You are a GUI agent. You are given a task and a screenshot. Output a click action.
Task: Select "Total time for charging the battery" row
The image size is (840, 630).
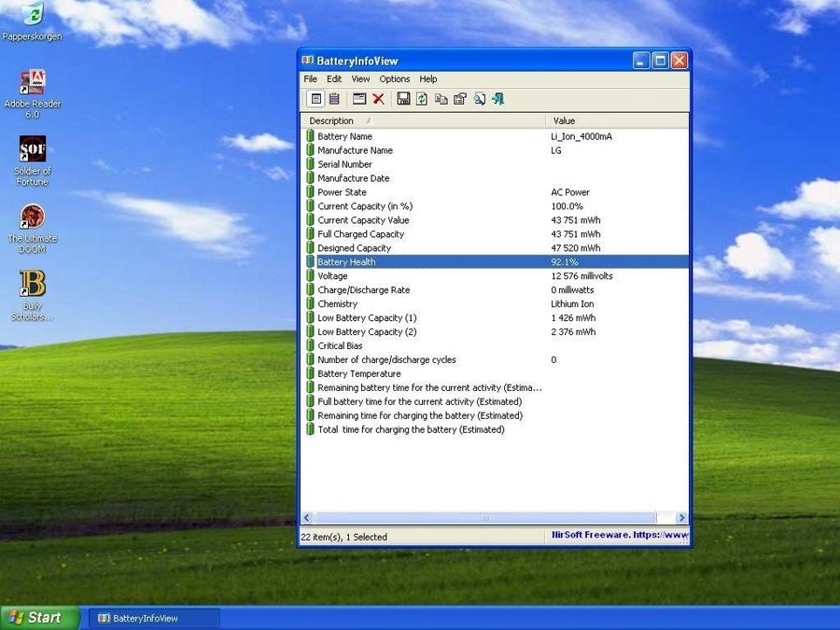pyautogui.click(x=495, y=429)
